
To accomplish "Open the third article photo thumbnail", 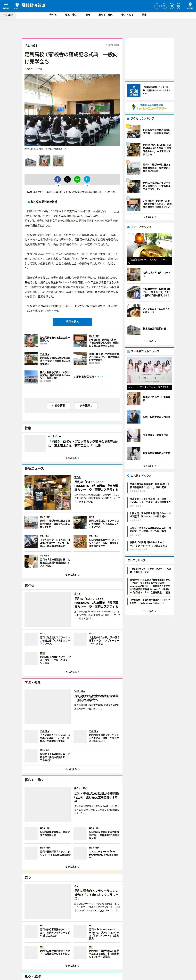I will (58, 161).
